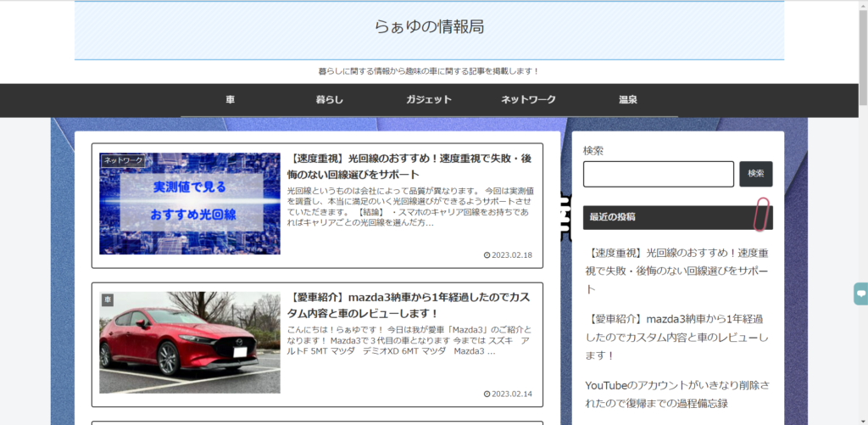The image size is (868, 425).
Task: Go to the ガジェット category
Action: click(x=428, y=100)
